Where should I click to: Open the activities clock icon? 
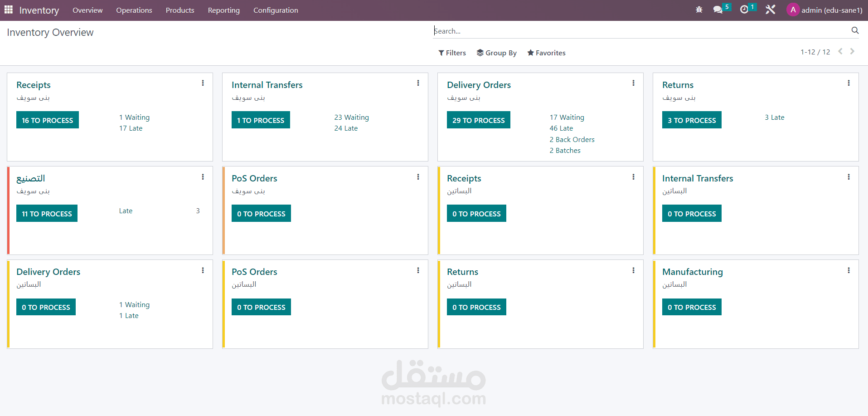[x=744, y=10]
